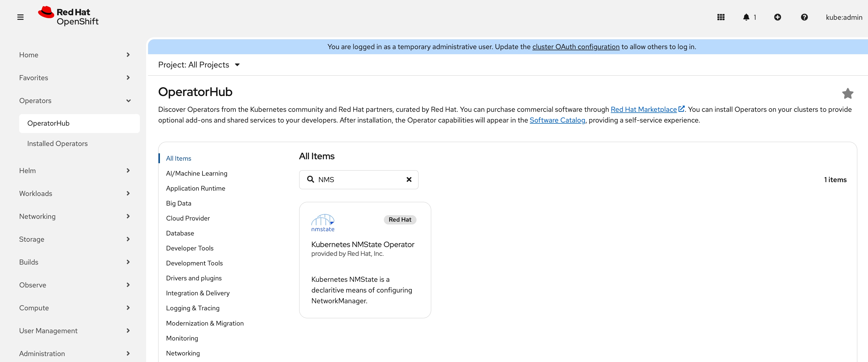Add OperatorHub page to favorites star
The width and height of the screenshot is (868, 362).
point(847,93)
